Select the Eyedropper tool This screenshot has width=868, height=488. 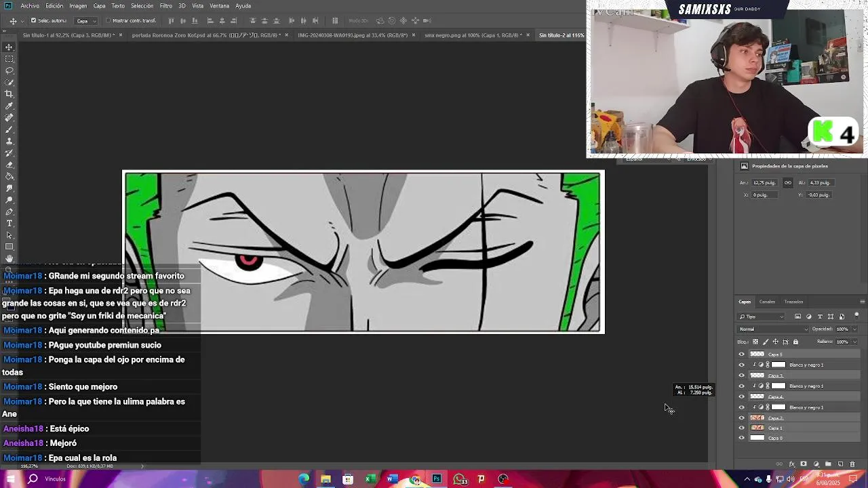9,106
